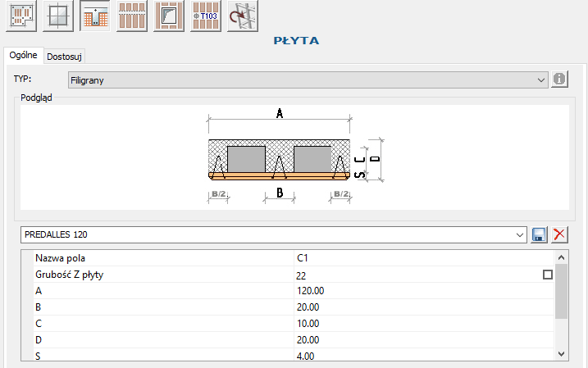
Task: Click the floor plan layout icon
Action: (x=22, y=16)
